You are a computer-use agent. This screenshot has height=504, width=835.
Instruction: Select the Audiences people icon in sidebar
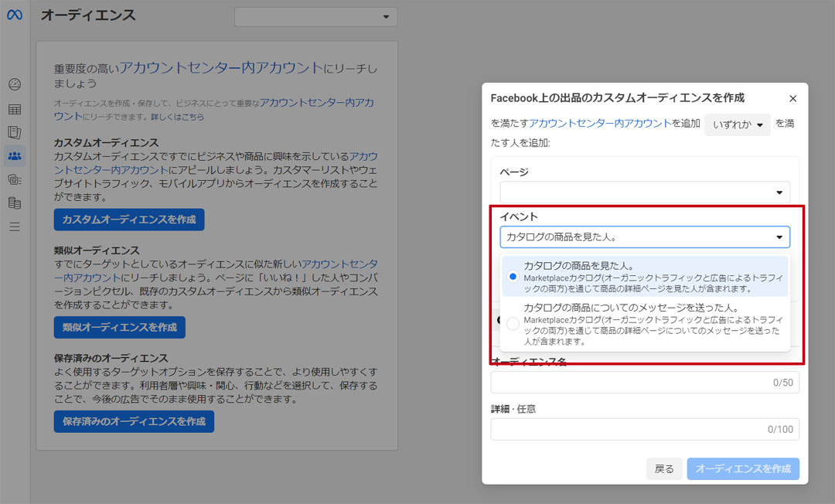(x=15, y=156)
